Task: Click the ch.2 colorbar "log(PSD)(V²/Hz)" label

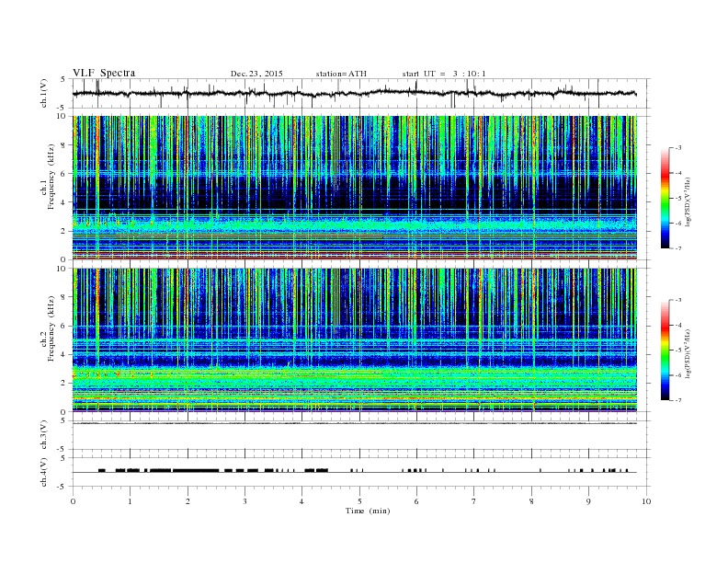Action: [x=688, y=353]
